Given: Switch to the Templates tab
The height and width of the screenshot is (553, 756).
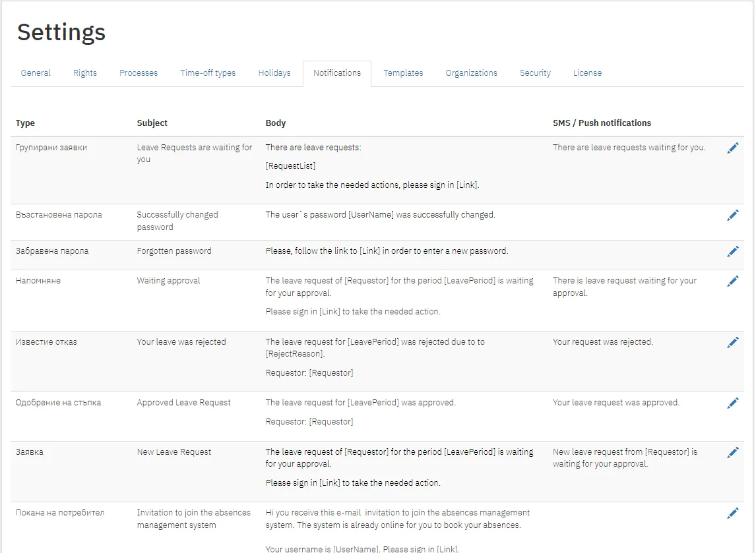Looking at the screenshot, I should point(403,73).
